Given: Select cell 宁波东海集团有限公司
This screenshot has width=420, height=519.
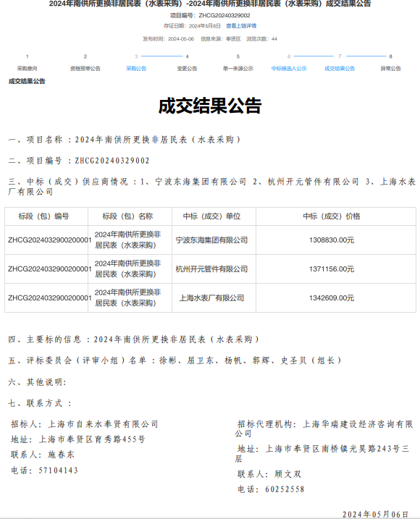Looking at the screenshot, I should point(211,240).
